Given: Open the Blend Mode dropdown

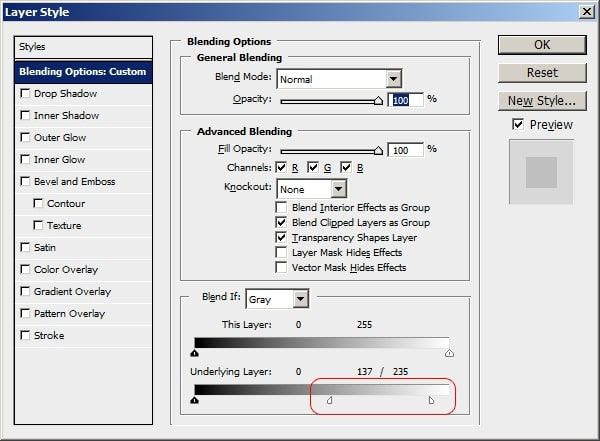Looking at the screenshot, I should (393, 79).
